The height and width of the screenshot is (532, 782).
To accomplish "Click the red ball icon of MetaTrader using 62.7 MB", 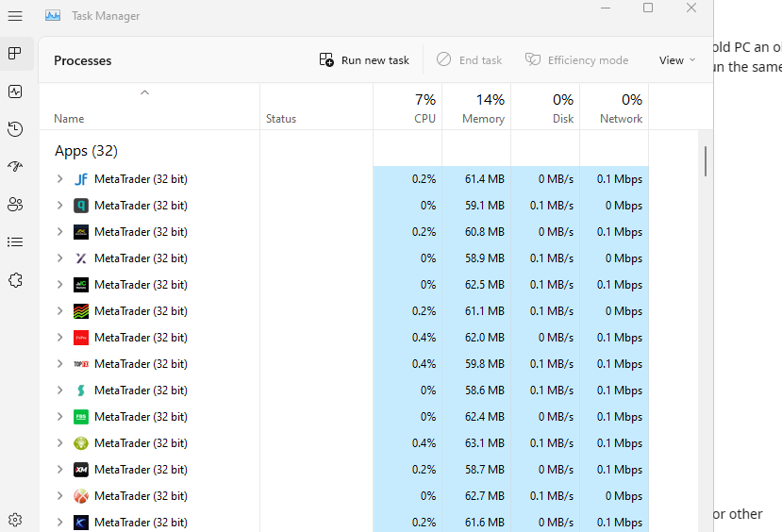I will pos(81,496).
